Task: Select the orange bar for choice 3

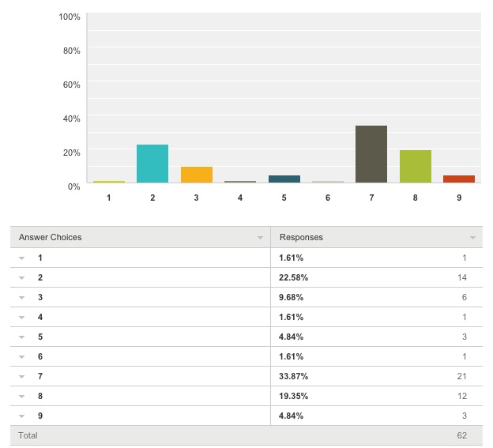Action: 197,175
